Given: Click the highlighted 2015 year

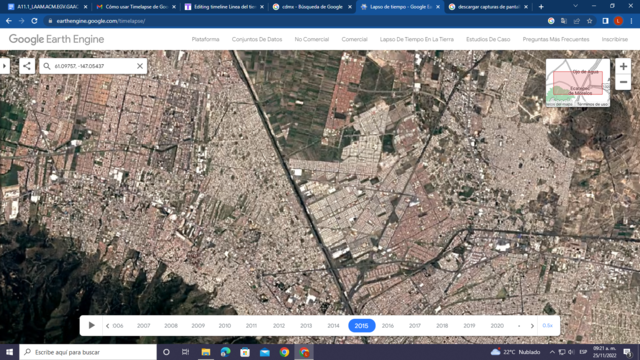Looking at the screenshot, I should pyautogui.click(x=361, y=326).
